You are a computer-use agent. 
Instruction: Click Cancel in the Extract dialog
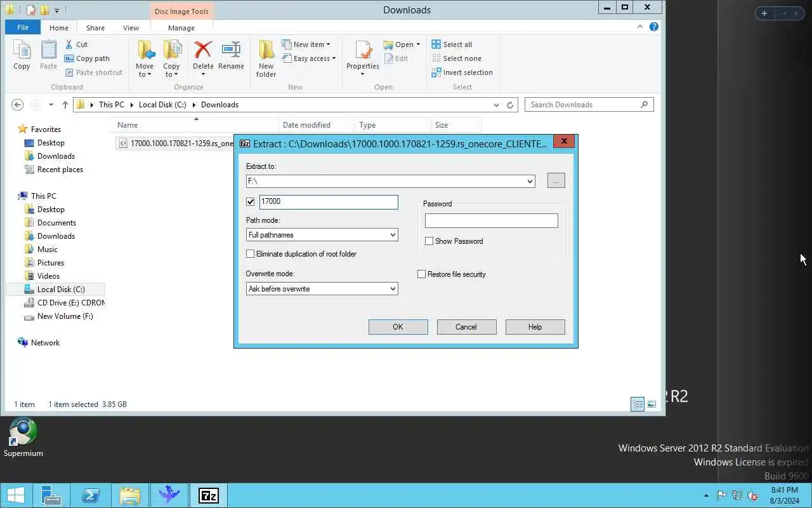(x=466, y=327)
